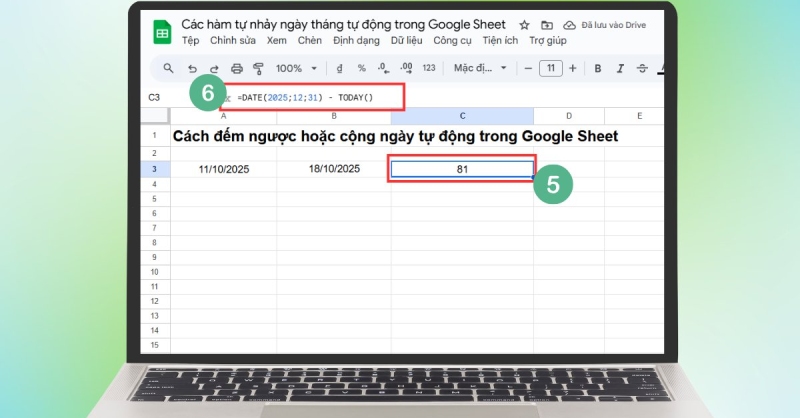Screen dimensions: 800x418
Task: Redo the last action
Action: [x=214, y=68]
